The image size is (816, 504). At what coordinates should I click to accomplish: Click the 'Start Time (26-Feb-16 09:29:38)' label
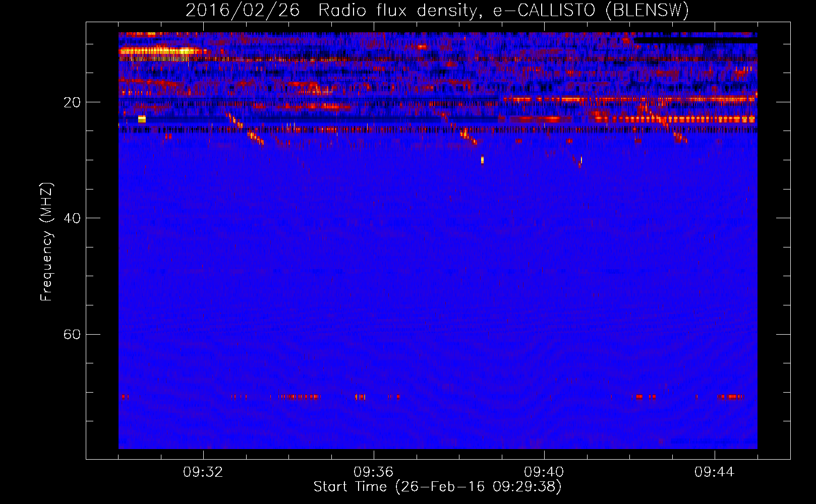[437, 487]
